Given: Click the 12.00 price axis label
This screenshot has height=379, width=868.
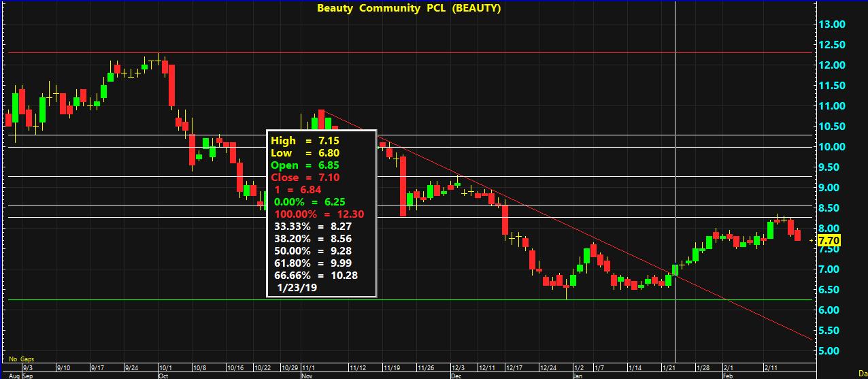Looking at the screenshot, I should point(833,65).
